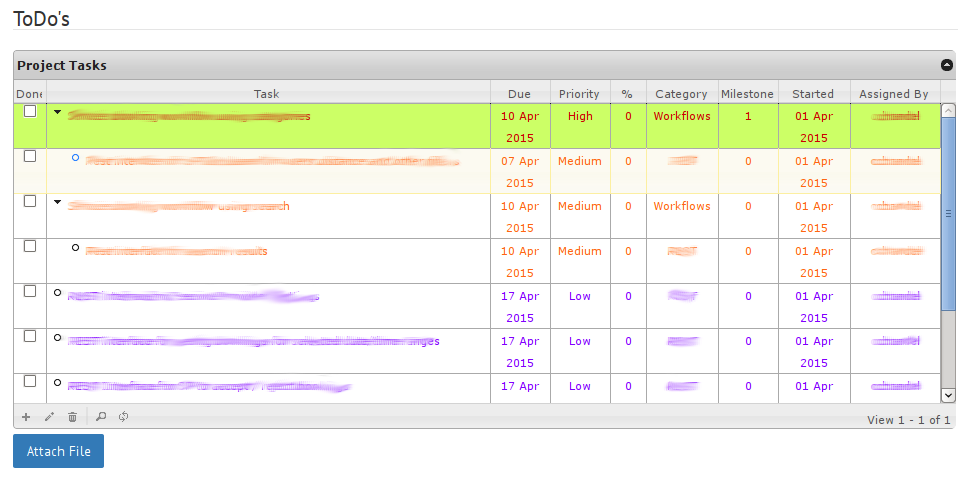The image size is (971, 478).
Task: Check the Done box in the highlighted green row
Action: (x=30, y=111)
